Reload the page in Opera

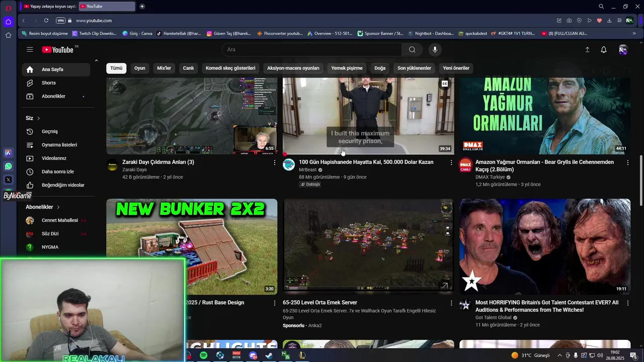coord(46,21)
